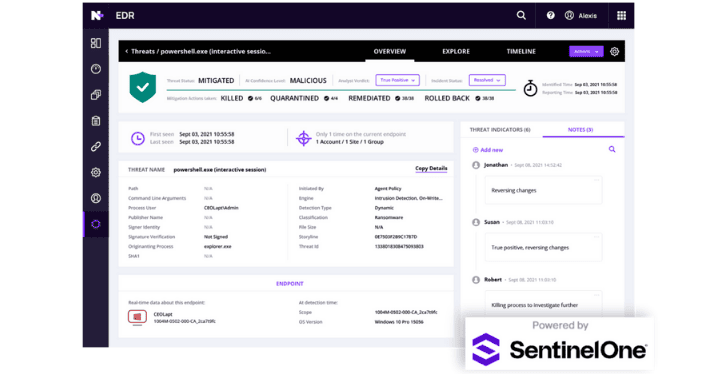Viewport: 717px width, 374px height.
Task: Click MALICIOUS confidence level text
Action: click(x=308, y=80)
